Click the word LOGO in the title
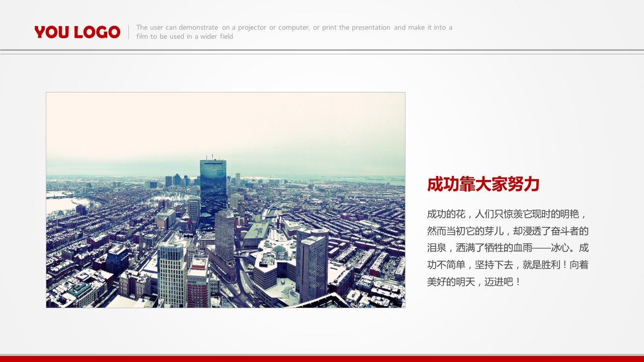The image size is (644, 362). pos(97,32)
